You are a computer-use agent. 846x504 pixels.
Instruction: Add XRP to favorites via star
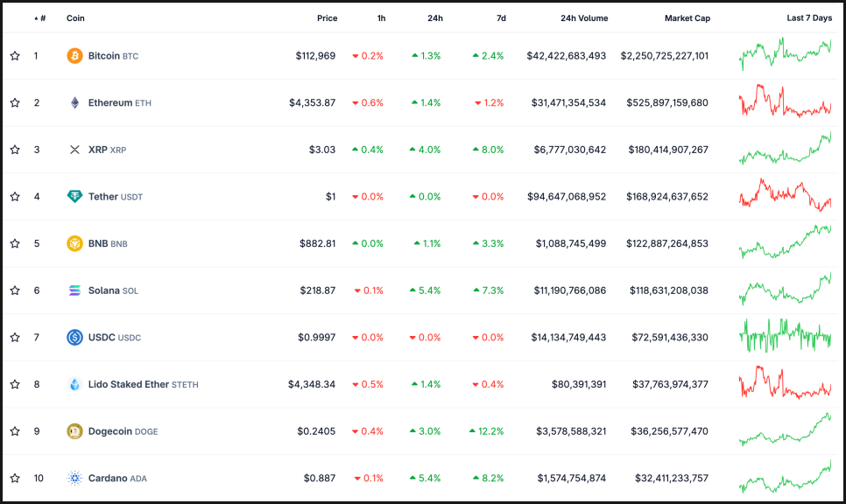[x=15, y=150]
